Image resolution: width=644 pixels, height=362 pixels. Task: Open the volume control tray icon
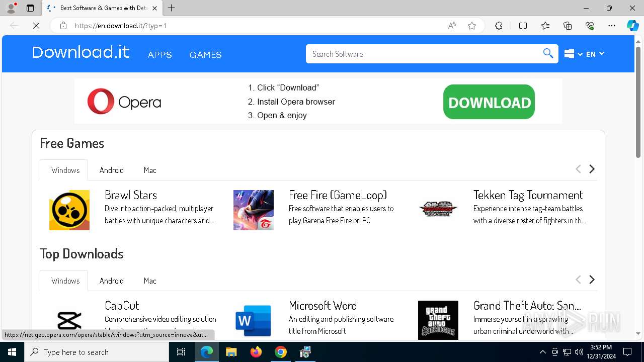coord(579,352)
